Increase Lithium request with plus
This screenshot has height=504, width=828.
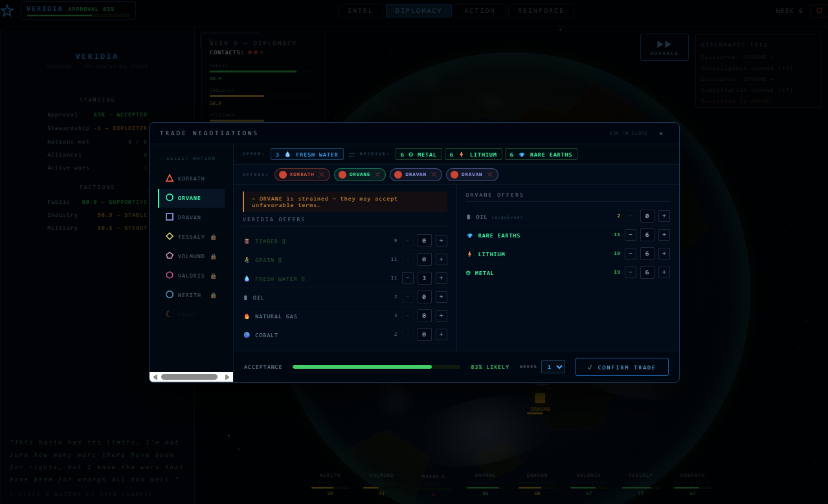click(x=664, y=254)
